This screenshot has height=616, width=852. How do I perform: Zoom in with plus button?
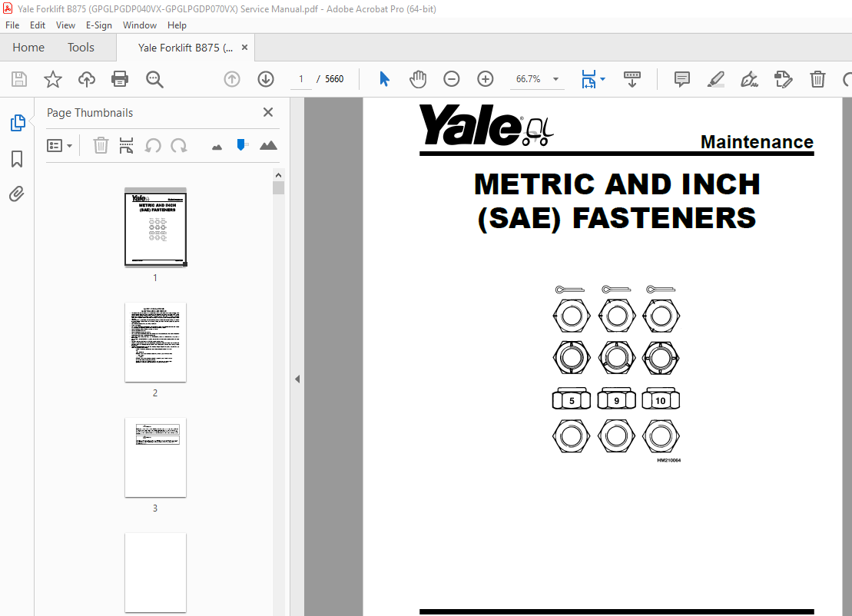[x=486, y=79]
